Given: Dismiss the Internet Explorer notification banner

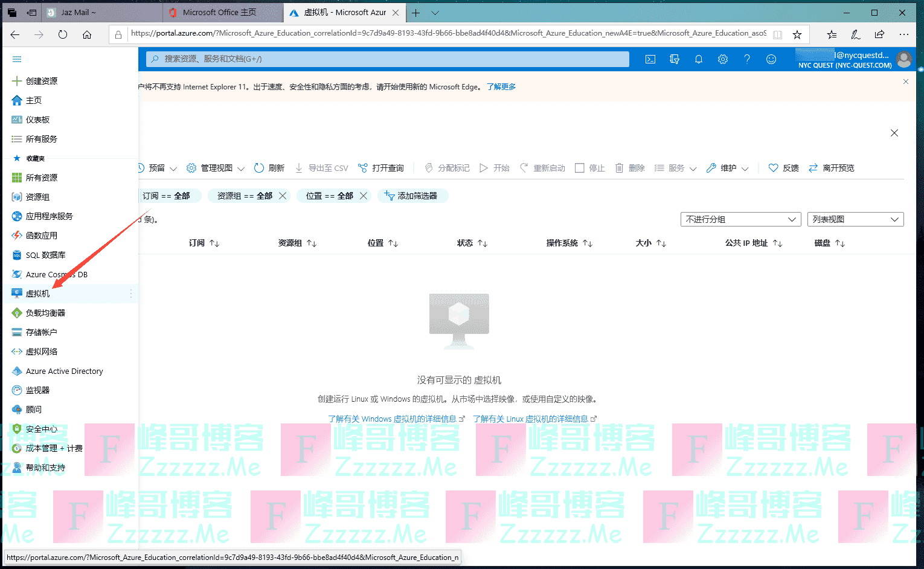Looking at the screenshot, I should point(906,82).
